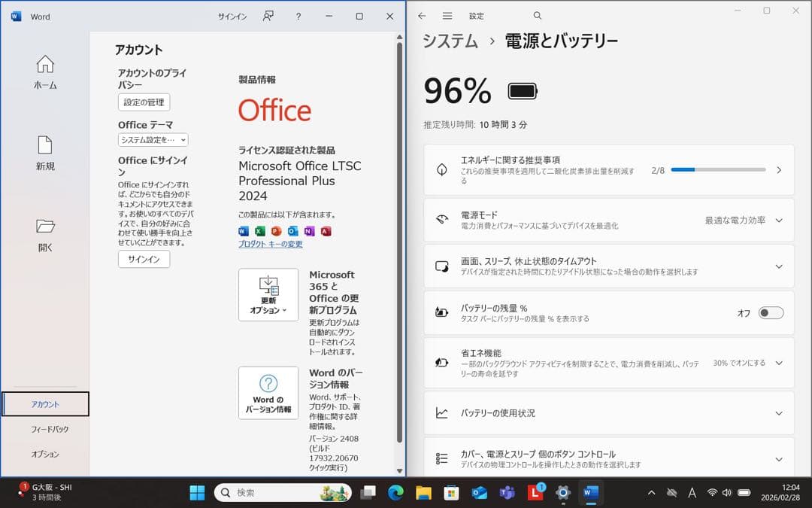
Task: Open フィードバック in Word sidebar
Action: click(49, 429)
